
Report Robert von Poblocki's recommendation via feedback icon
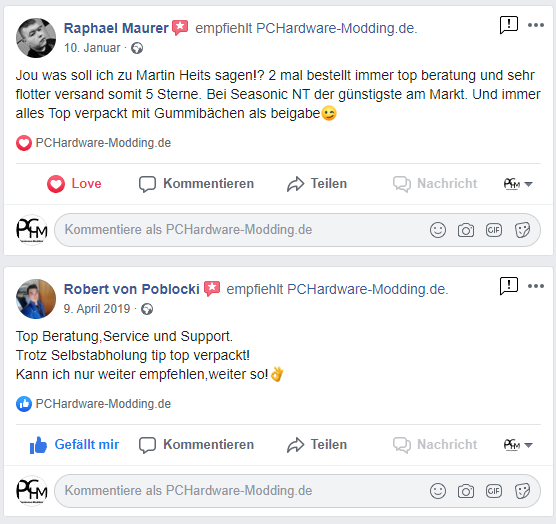click(509, 286)
